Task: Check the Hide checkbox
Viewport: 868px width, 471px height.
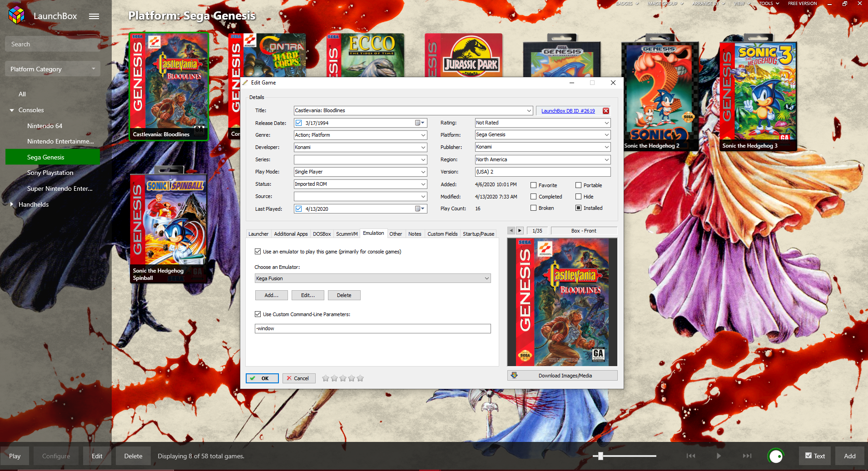Action: point(579,197)
